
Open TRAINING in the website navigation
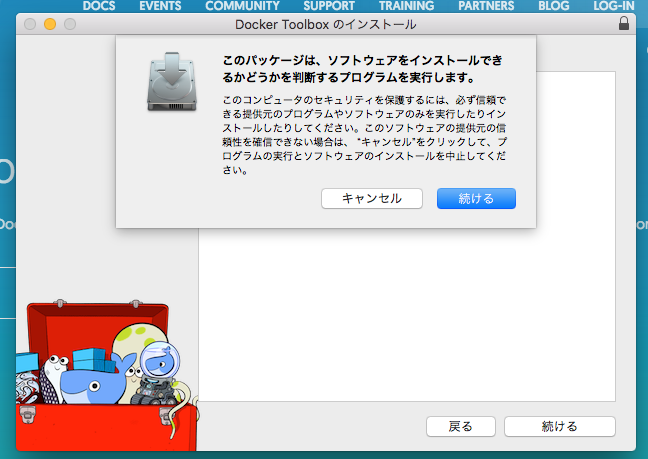click(406, 6)
